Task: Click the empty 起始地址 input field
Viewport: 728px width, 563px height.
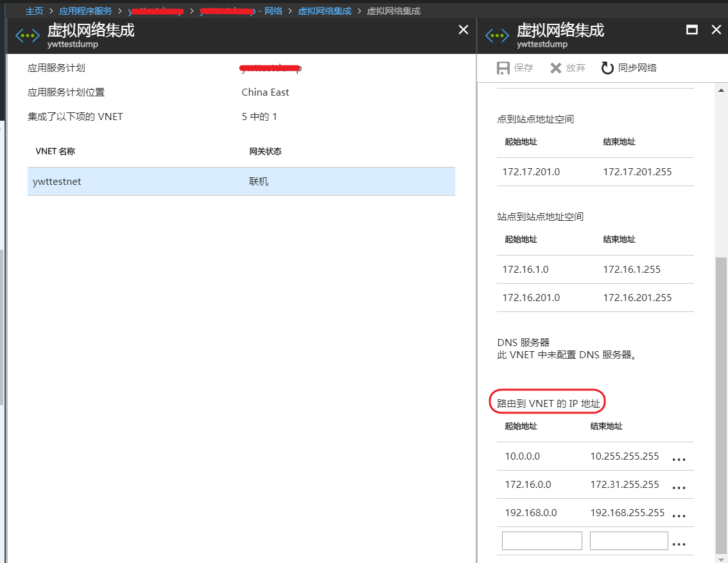Action: (542, 541)
